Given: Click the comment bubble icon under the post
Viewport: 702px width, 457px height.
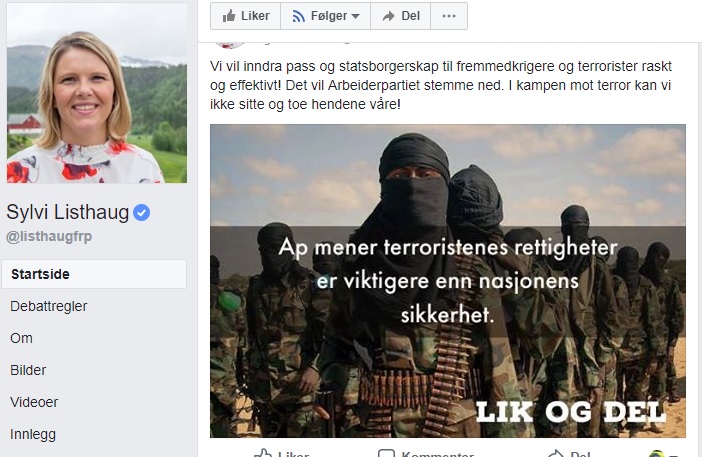Looking at the screenshot, I should pos(386,453).
